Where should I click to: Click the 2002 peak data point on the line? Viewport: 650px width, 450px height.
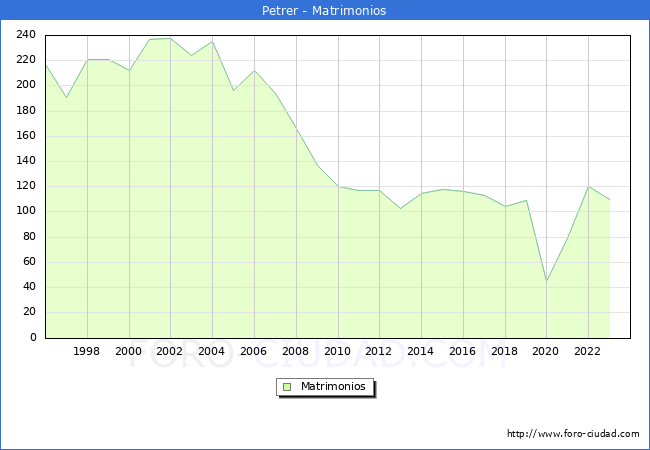(170, 39)
